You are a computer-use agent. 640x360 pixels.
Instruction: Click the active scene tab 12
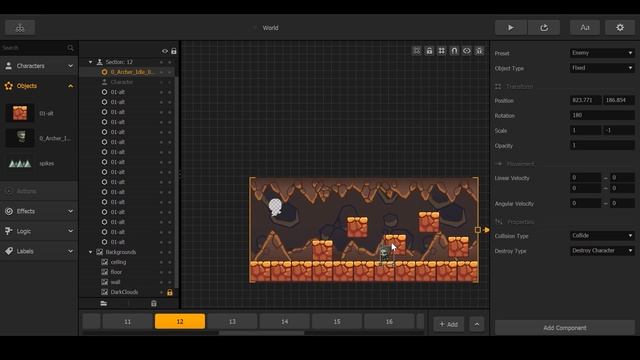click(x=180, y=322)
